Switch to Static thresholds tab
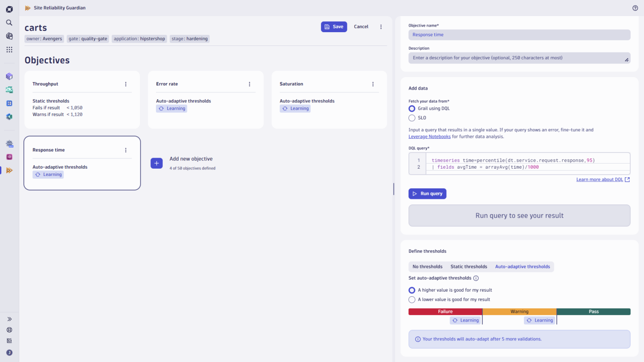The image size is (644, 362). point(468,266)
